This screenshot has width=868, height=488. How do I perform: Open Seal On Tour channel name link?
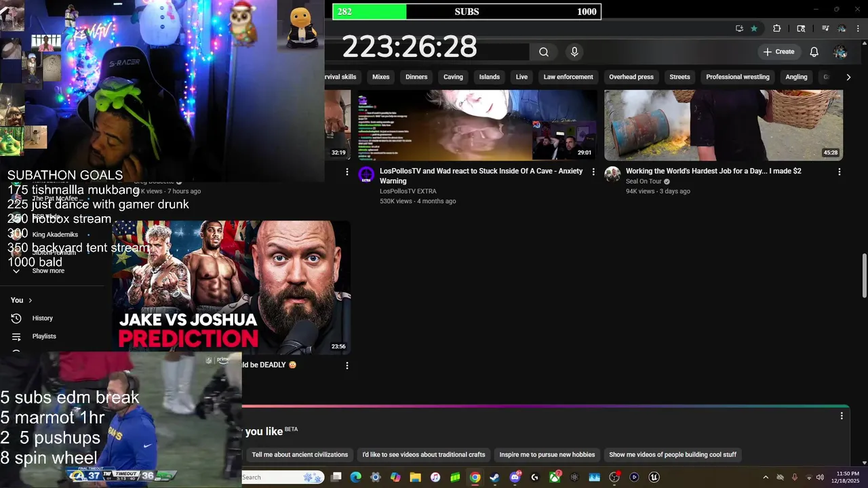click(x=644, y=182)
